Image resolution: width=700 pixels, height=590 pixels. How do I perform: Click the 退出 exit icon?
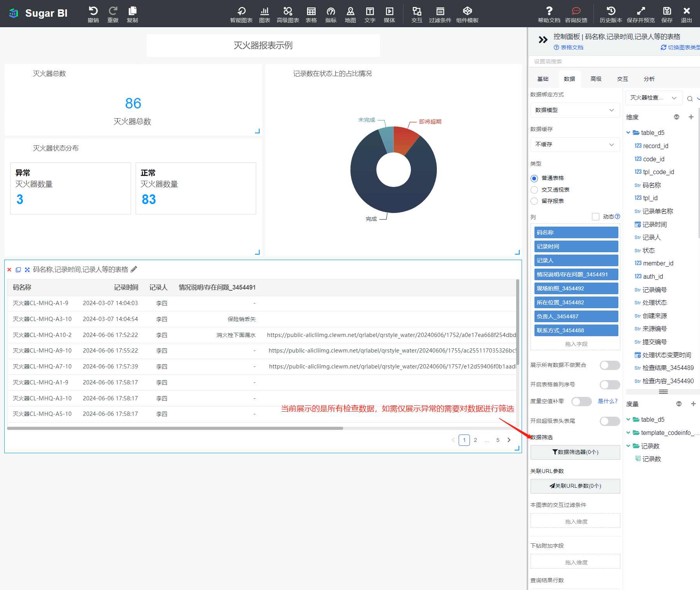click(x=687, y=11)
